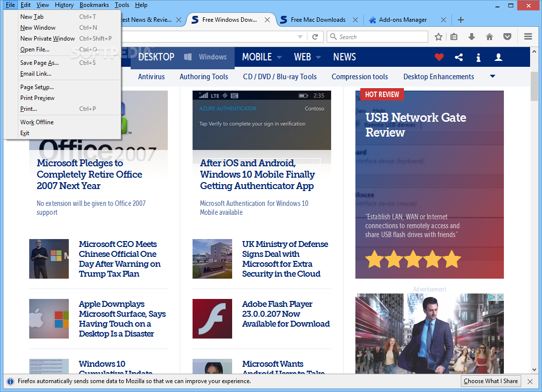The image size is (542, 392).
Task: Click the share icon in site header
Action: tap(459, 57)
